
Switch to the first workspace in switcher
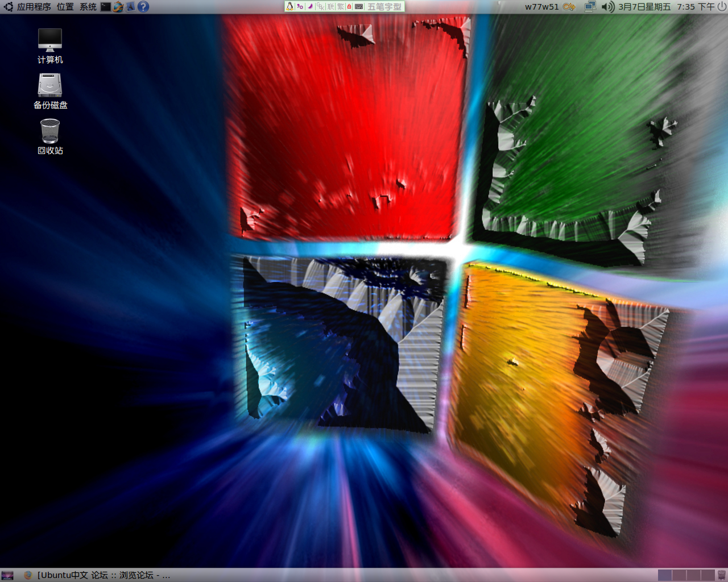click(665, 575)
